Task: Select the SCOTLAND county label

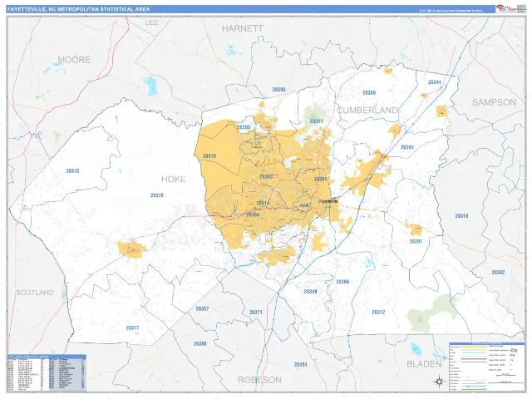Action: (x=35, y=293)
